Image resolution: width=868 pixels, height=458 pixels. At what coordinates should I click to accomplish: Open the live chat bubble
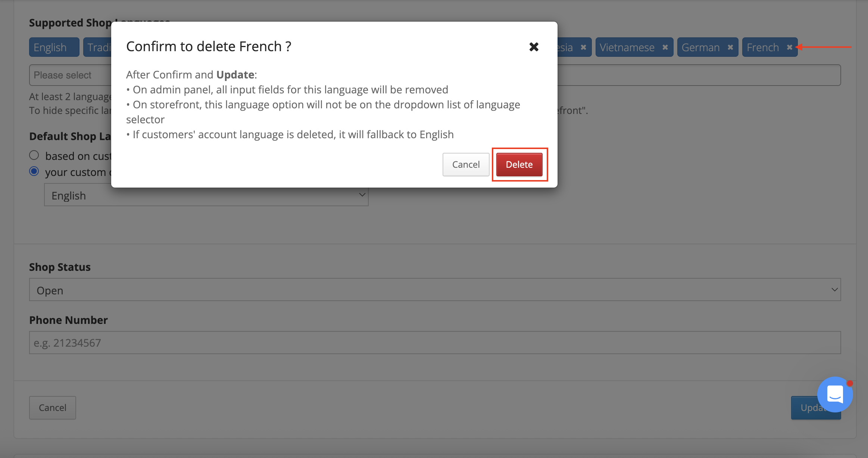tap(835, 394)
